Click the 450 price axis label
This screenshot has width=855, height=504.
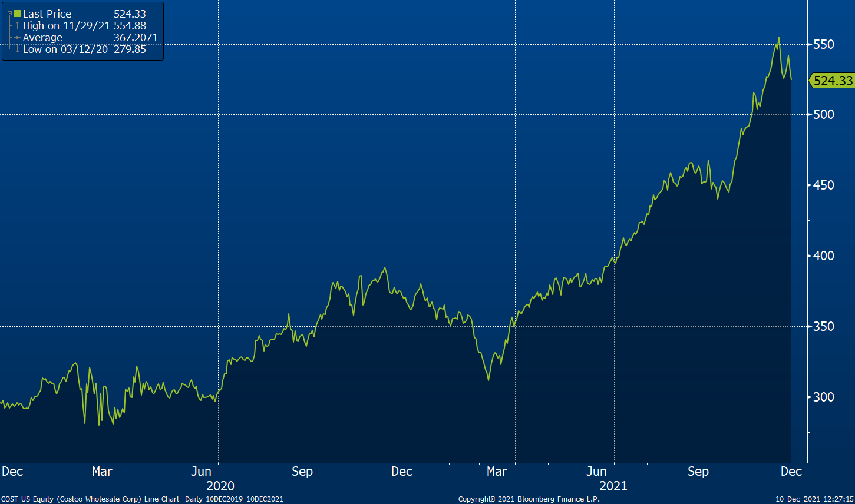[824, 185]
